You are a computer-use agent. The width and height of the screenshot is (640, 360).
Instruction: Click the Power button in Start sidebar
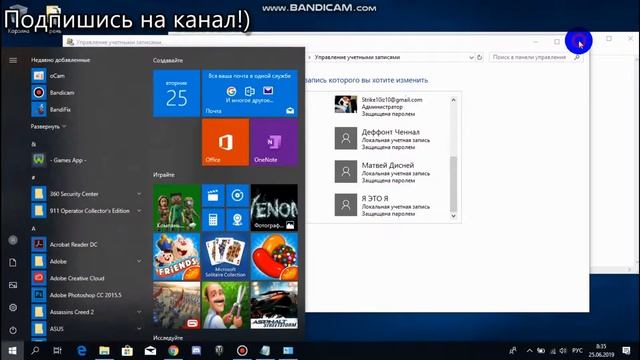(x=13, y=330)
